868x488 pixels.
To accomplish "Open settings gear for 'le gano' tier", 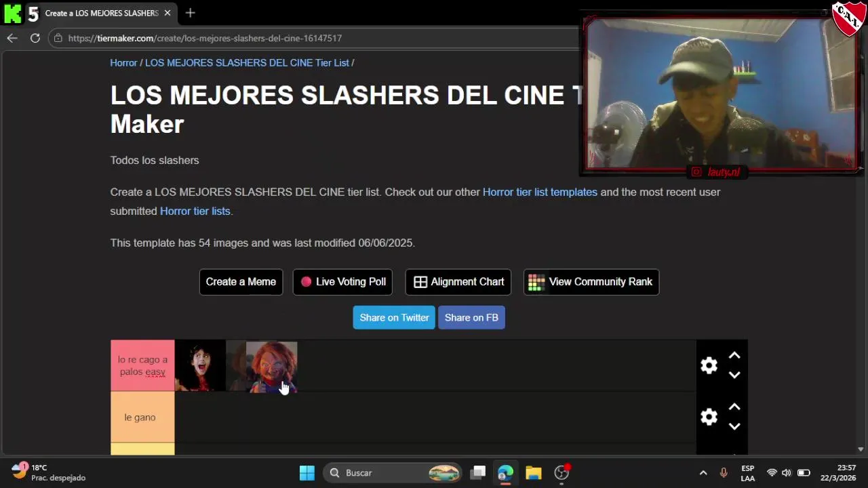I will coord(709,417).
